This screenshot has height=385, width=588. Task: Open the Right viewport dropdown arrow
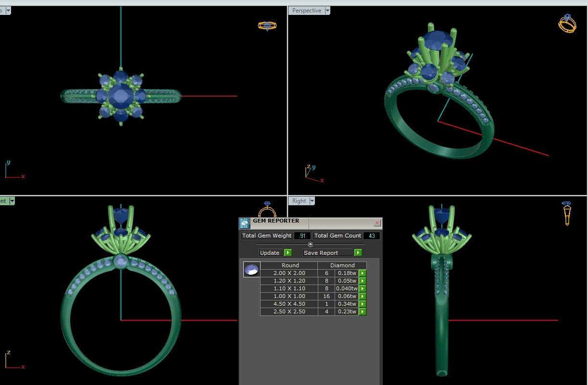[312, 201]
